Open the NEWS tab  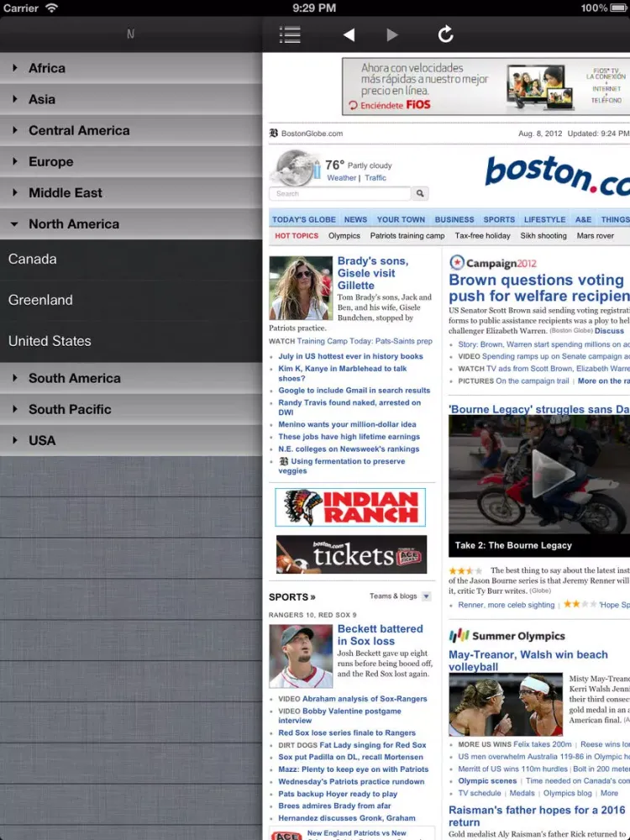click(x=355, y=219)
